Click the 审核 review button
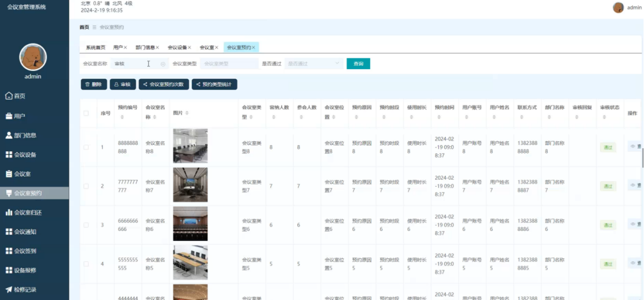 (x=123, y=85)
